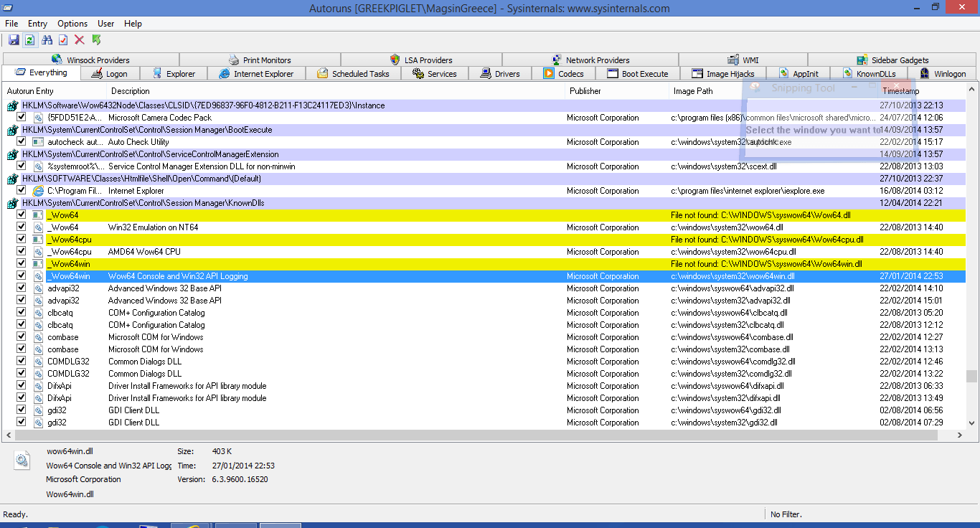Click registry icon beside the BootExecute key
This screenshot has width=980, height=528.
tap(12, 130)
